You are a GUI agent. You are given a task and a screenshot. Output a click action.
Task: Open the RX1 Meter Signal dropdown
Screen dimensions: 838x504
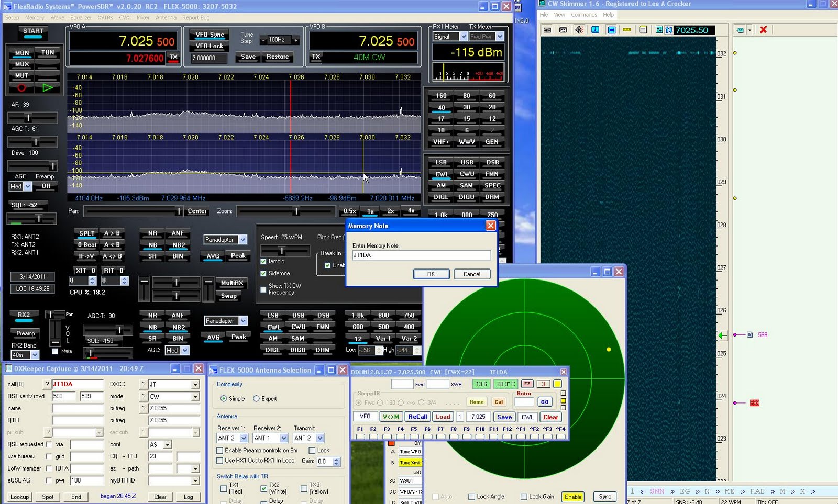pos(463,37)
